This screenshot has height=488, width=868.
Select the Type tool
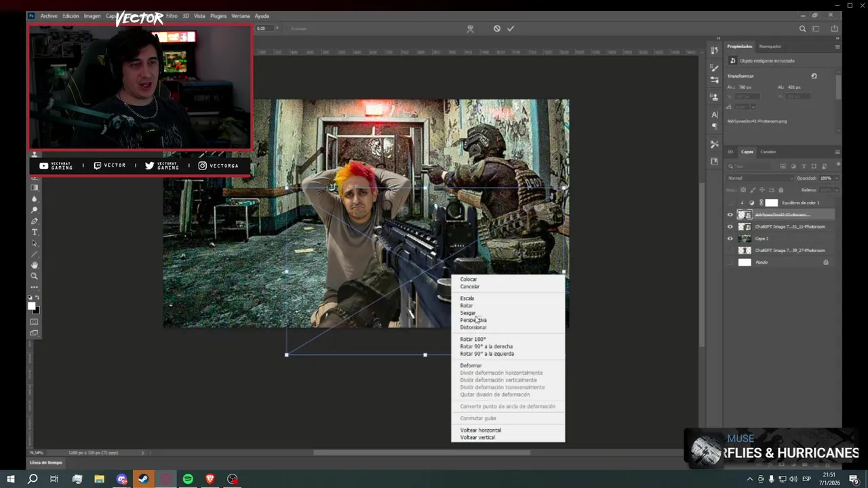(x=35, y=232)
